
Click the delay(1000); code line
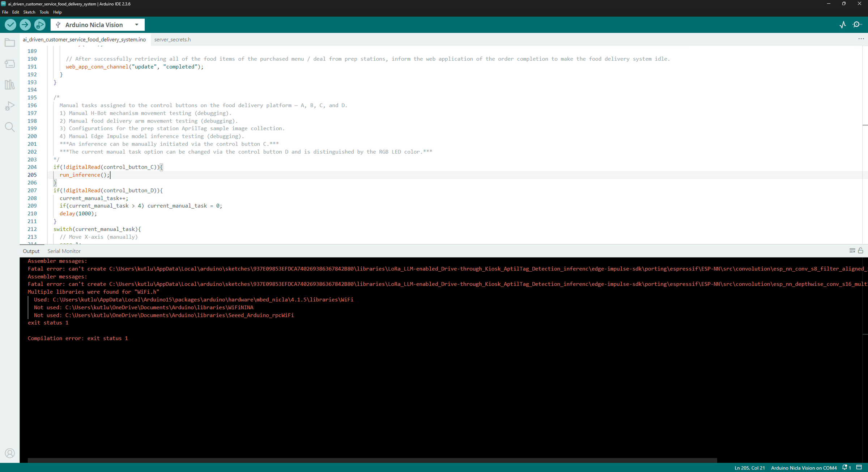[x=78, y=214]
